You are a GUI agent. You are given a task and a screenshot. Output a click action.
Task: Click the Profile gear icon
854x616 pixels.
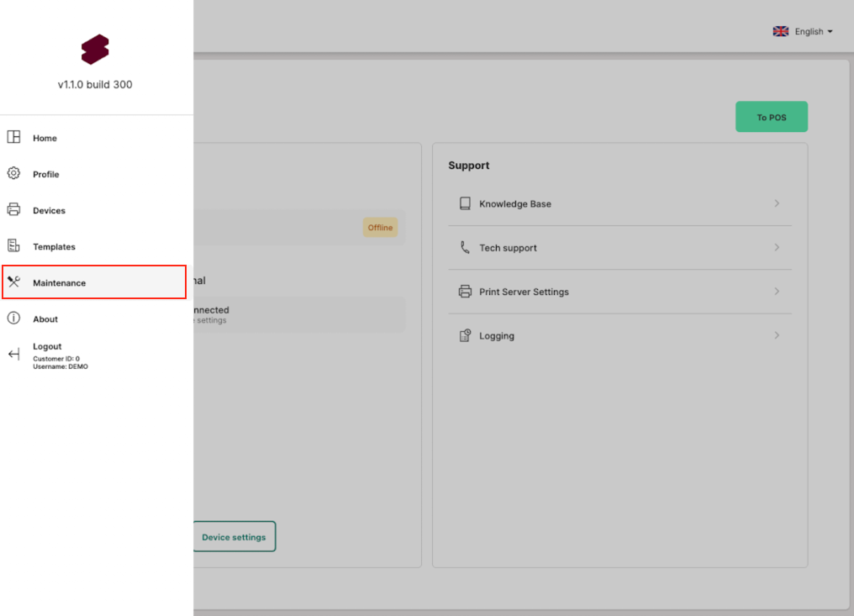pos(13,173)
